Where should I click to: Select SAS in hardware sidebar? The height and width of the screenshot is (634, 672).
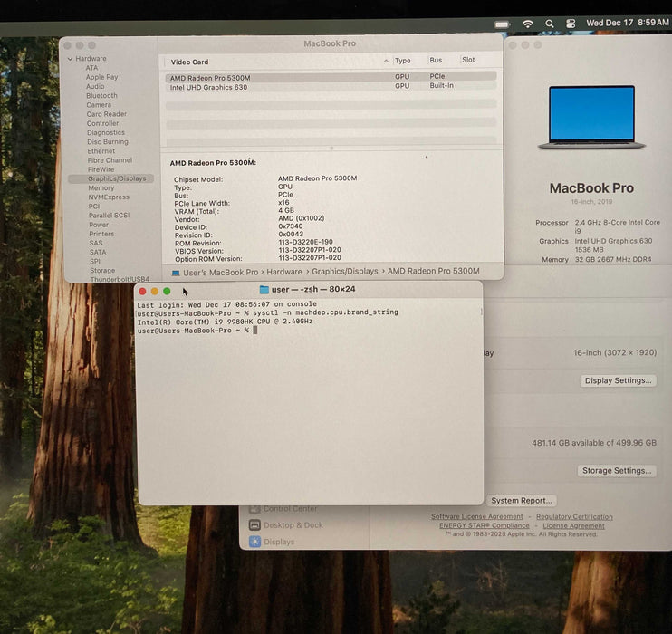(96, 243)
